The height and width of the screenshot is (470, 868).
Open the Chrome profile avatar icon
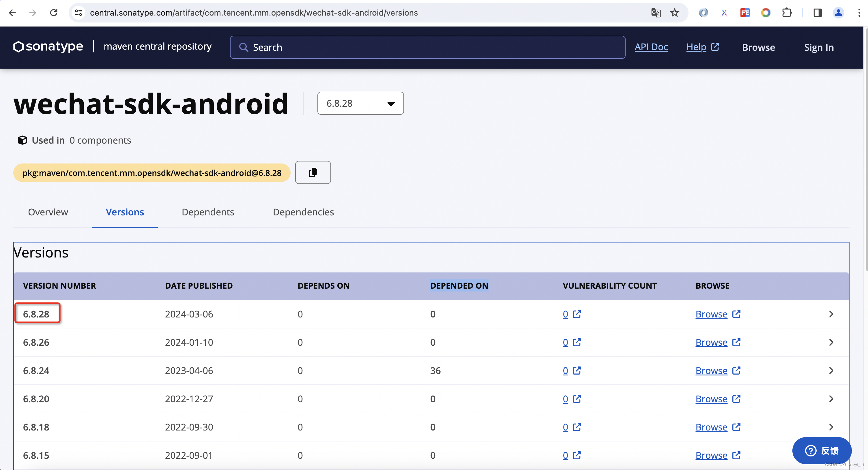tap(838, 13)
